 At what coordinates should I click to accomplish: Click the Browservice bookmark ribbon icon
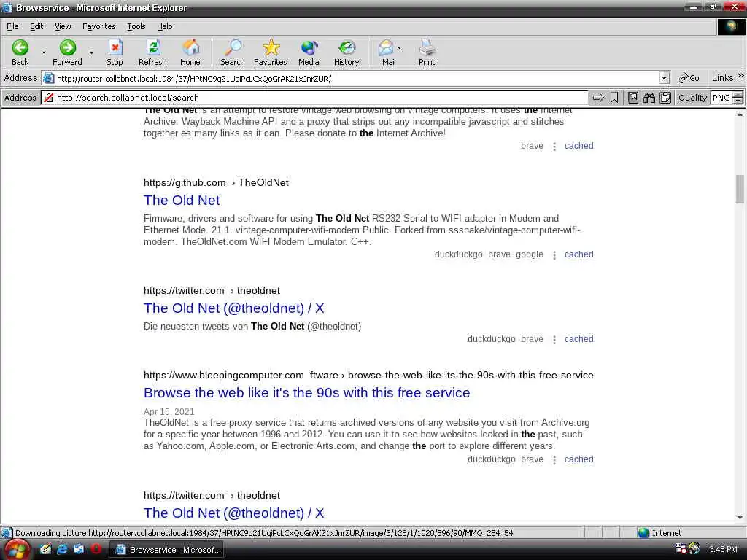coord(614,98)
